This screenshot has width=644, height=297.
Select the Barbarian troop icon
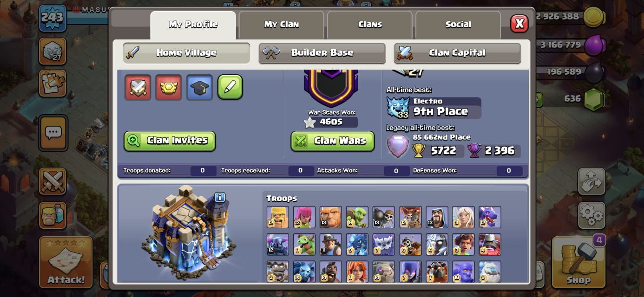(278, 217)
